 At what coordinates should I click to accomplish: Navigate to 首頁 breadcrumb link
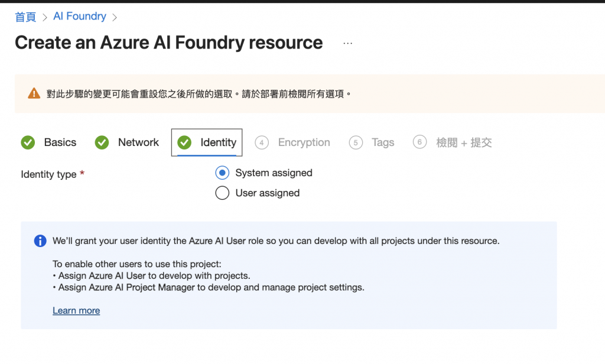[x=25, y=17]
